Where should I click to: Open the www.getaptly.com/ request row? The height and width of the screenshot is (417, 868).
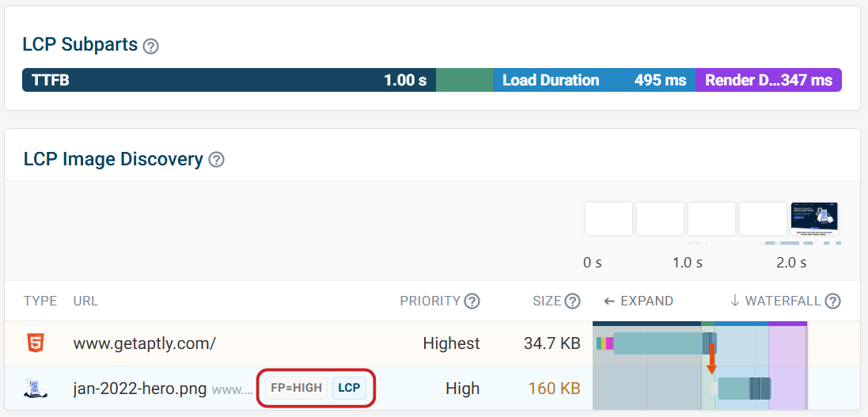click(x=144, y=343)
